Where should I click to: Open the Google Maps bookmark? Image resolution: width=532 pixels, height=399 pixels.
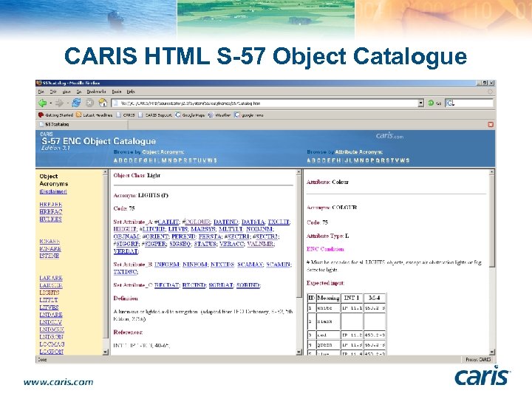coord(190,115)
